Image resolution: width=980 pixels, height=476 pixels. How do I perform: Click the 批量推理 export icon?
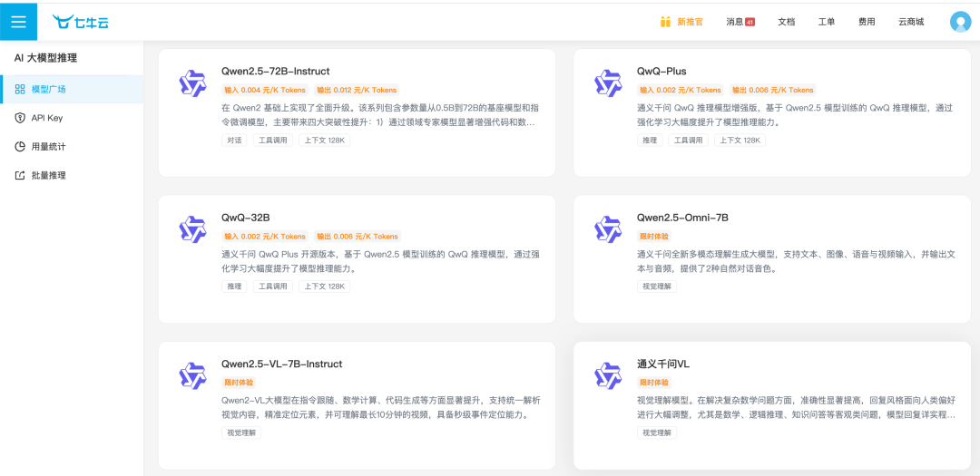(x=20, y=176)
